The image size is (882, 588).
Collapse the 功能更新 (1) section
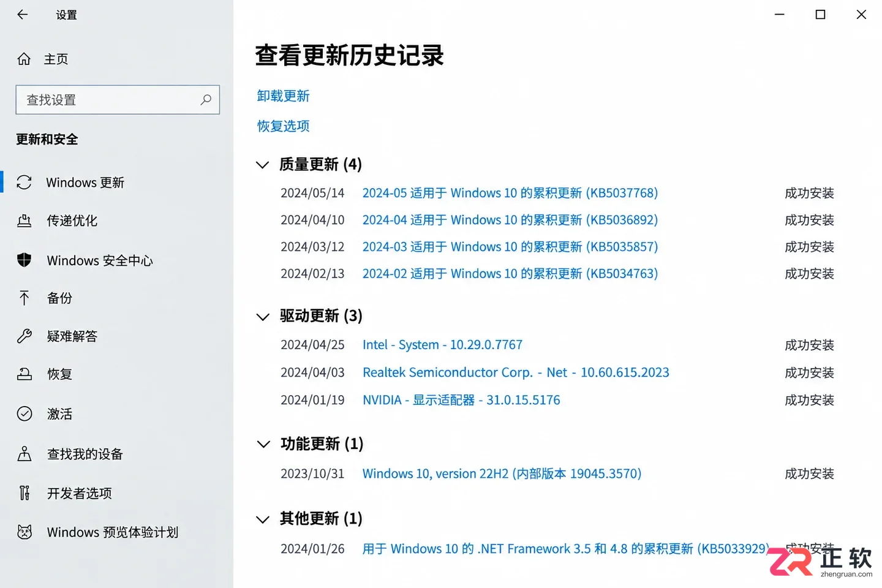point(263,444)
